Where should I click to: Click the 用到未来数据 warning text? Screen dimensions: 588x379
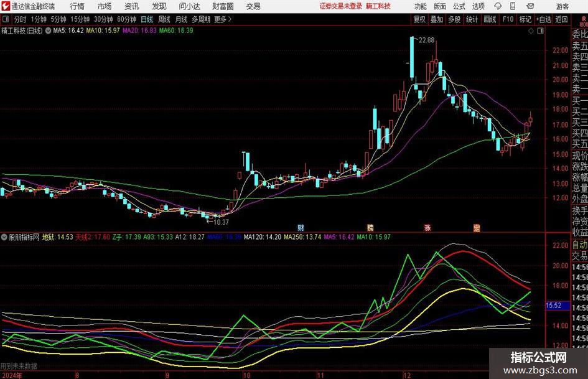pyautogui.click(x=19, y=366)
